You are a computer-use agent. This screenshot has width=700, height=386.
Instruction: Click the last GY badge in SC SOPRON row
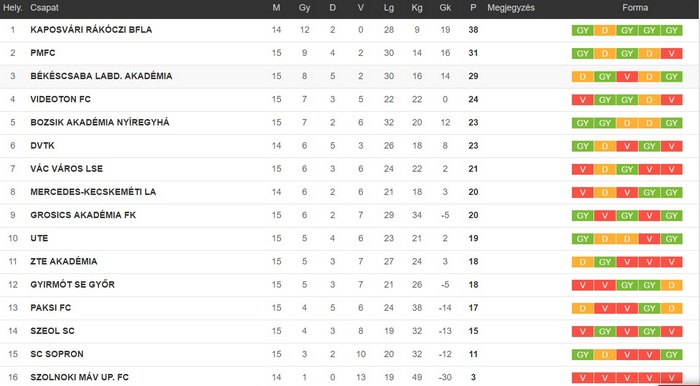point(671,355)
